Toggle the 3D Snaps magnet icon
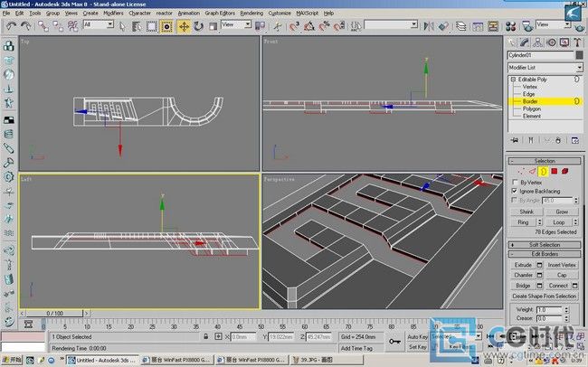 294,26
